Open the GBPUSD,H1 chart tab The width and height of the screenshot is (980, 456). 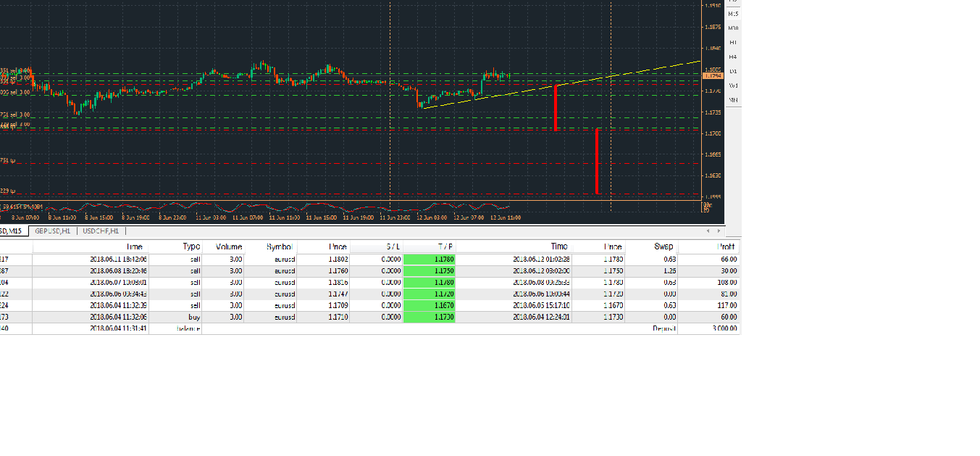(53, 231)
